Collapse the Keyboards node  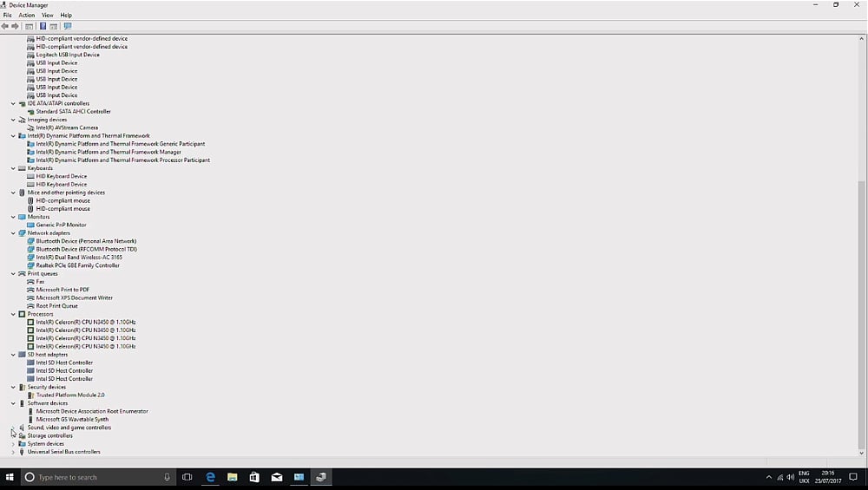[x=13, y=168]
